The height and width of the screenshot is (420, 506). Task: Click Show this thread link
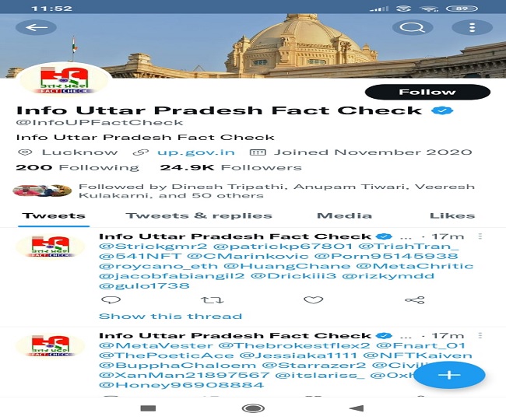pos(170,317)
